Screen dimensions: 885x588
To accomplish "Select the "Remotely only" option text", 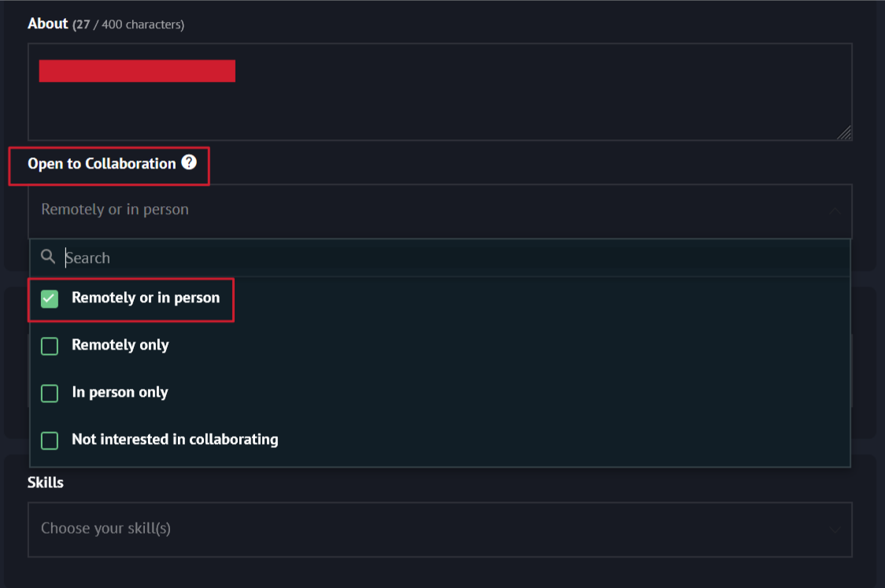I will 120,346.
